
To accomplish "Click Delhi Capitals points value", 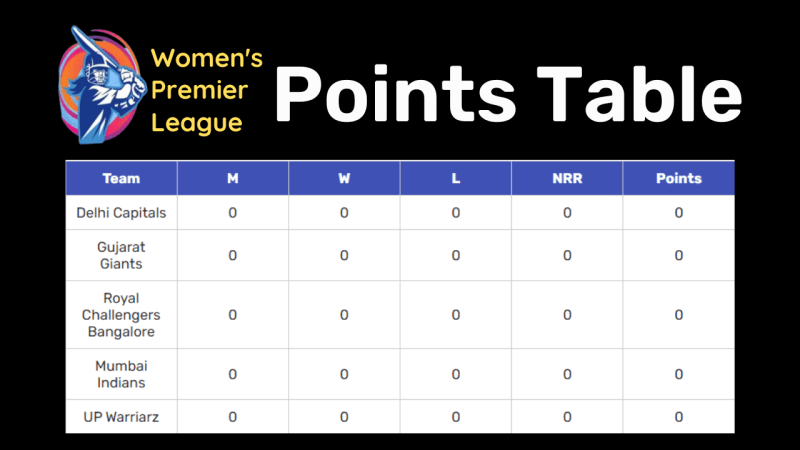I will point(679,213).
